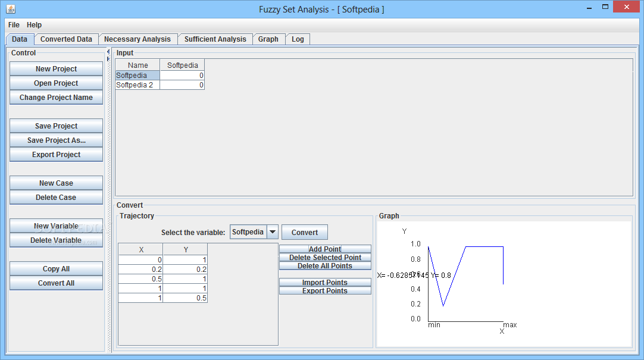
Task: Open the Sufficient Analysis tab
Action: click(x=215, y=39)
